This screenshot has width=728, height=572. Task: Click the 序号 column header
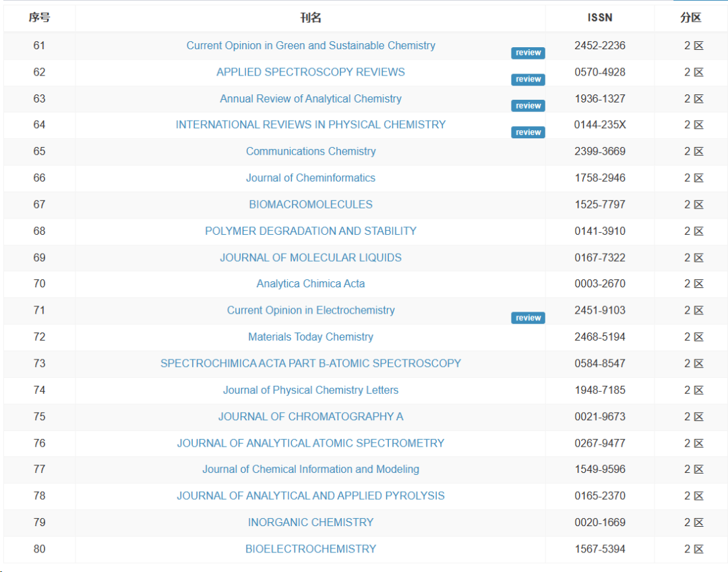(x=39, y=18)
